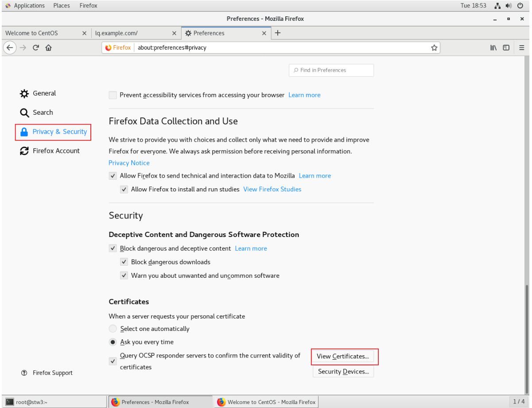532x408 pixels.
Task: Open View Firefox Studies link
Action: pyautogui.click(x=272, y=190)
